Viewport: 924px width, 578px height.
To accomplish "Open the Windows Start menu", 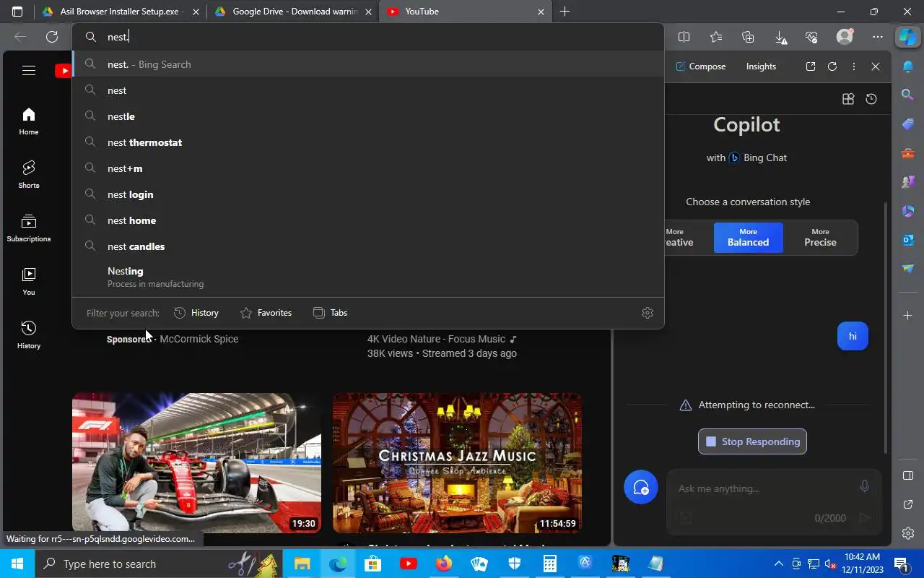I will (x=17, y=564).
